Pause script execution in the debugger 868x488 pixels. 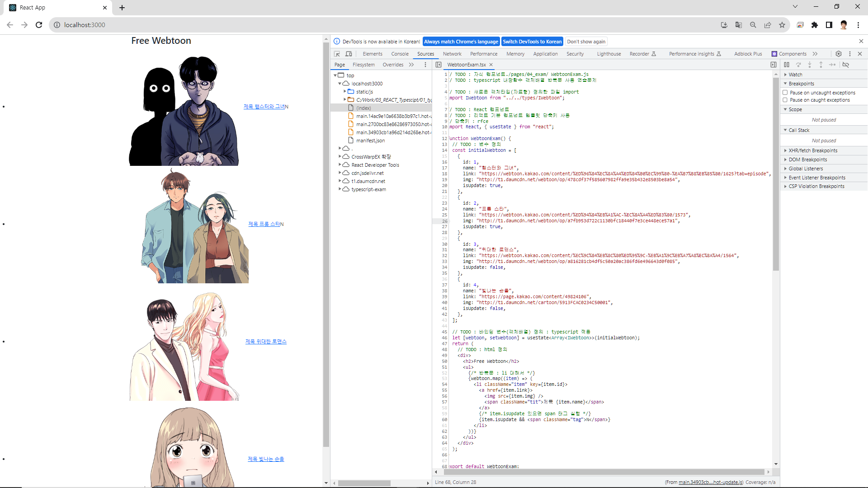point(787,65)
